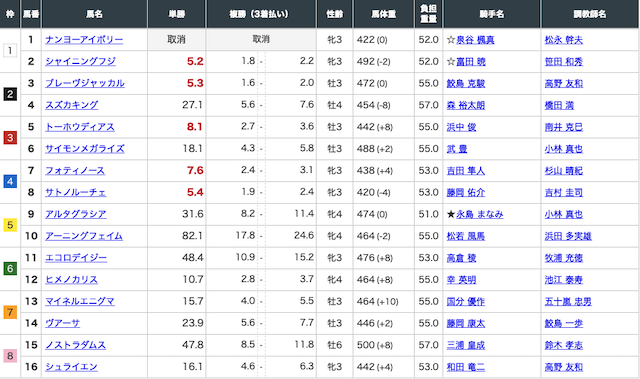The width and height of the screenshot is (640, 379).
Task: Open jockey 永島 まなみ profile
Action: coord(480,214)
